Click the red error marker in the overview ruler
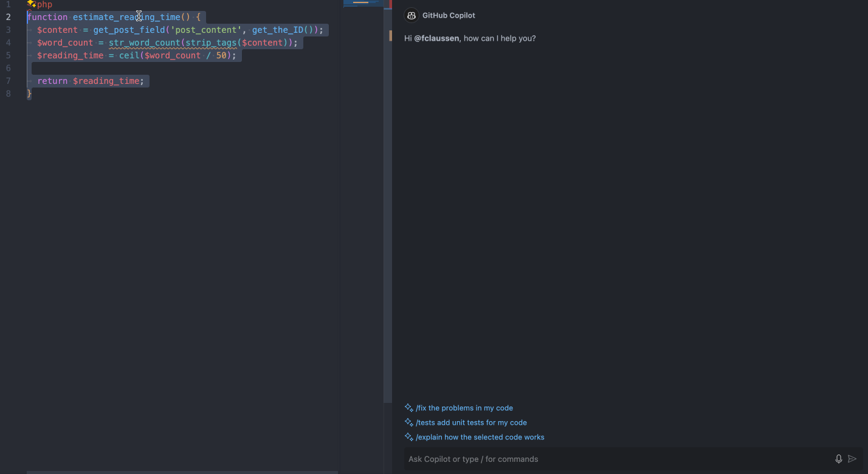Screen dimensions: 868x474 [x=390, y=4]
